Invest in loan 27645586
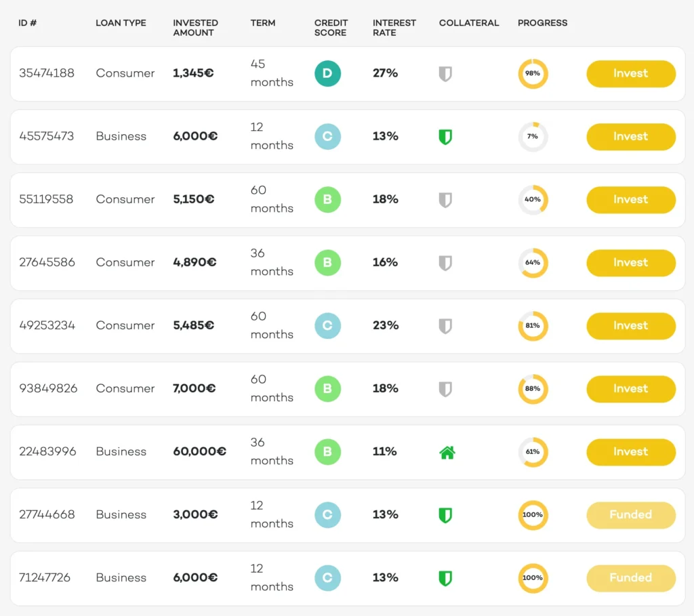Viewport: 694px width, 616px height. click(631, 262)
